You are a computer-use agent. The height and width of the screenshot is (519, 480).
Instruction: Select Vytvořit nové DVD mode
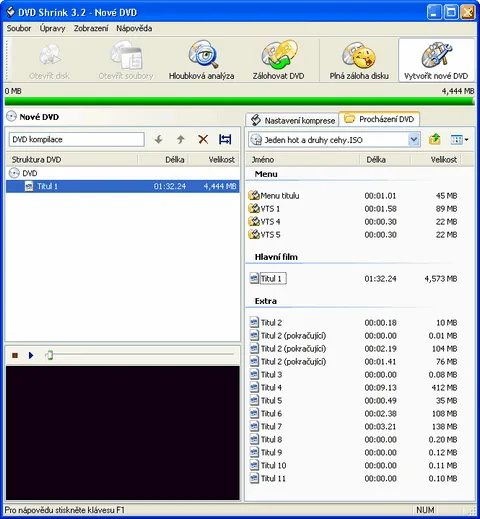click(x=436, y=61)
